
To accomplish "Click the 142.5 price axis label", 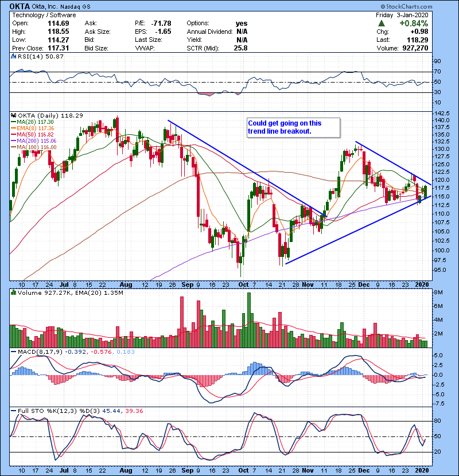I will [x=442, y=113].
